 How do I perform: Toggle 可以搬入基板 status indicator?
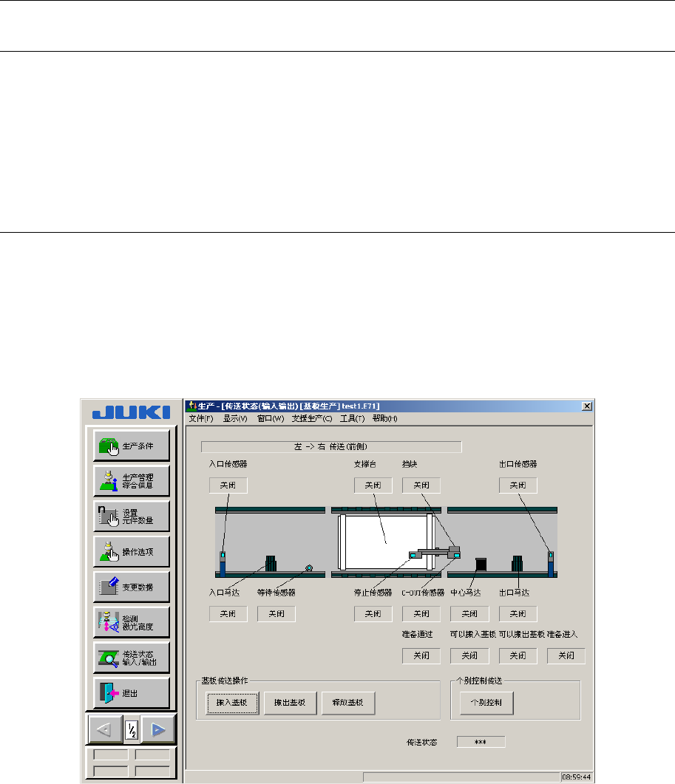[469, 655]
